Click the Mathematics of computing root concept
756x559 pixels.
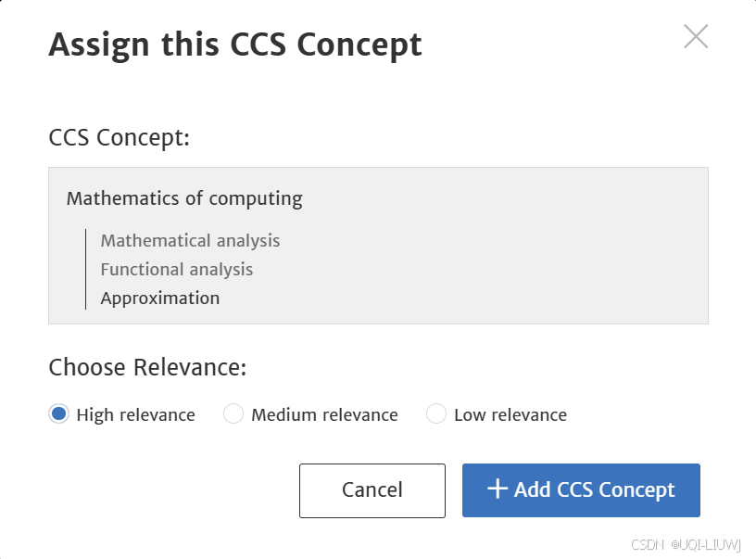coord(183,198)
